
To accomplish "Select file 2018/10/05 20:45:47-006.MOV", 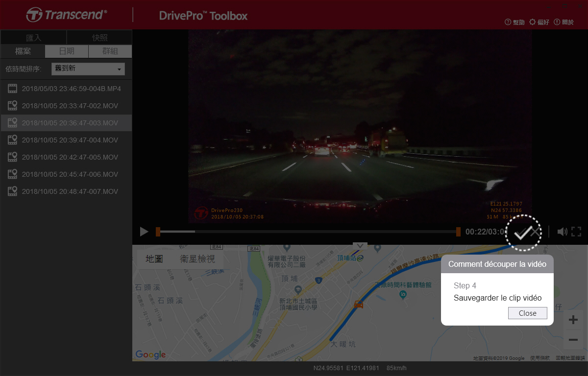I will (x=66, y=174).
